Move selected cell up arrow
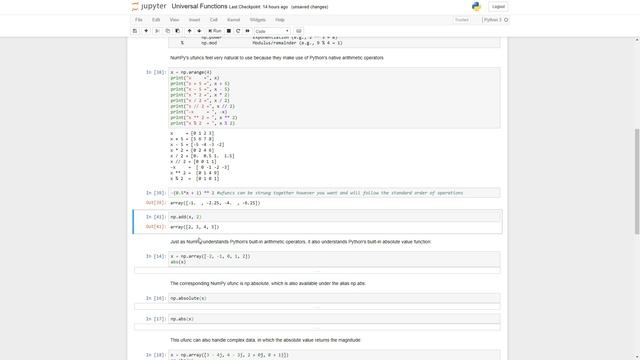This screenshot has height=360, width=640. (189, 31)
